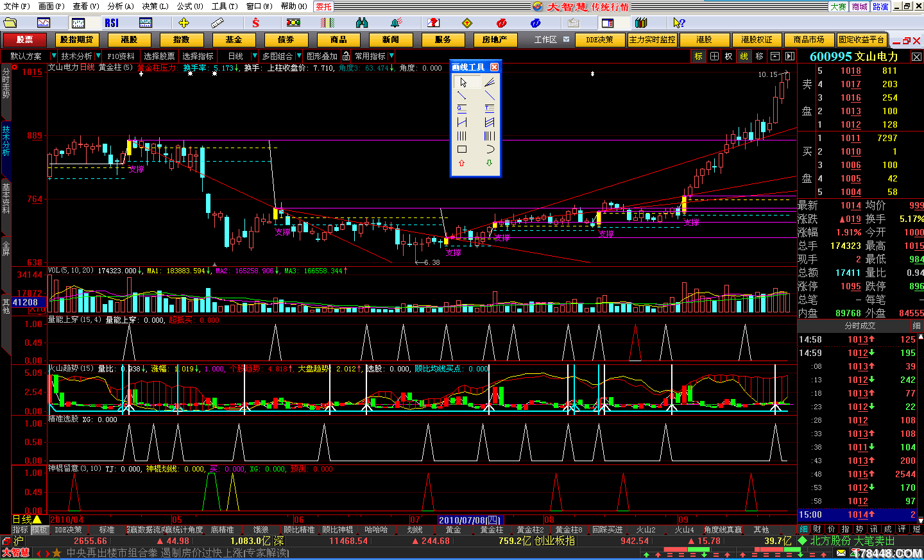Select the 财 tab under the quote panel

coord(817,529)
